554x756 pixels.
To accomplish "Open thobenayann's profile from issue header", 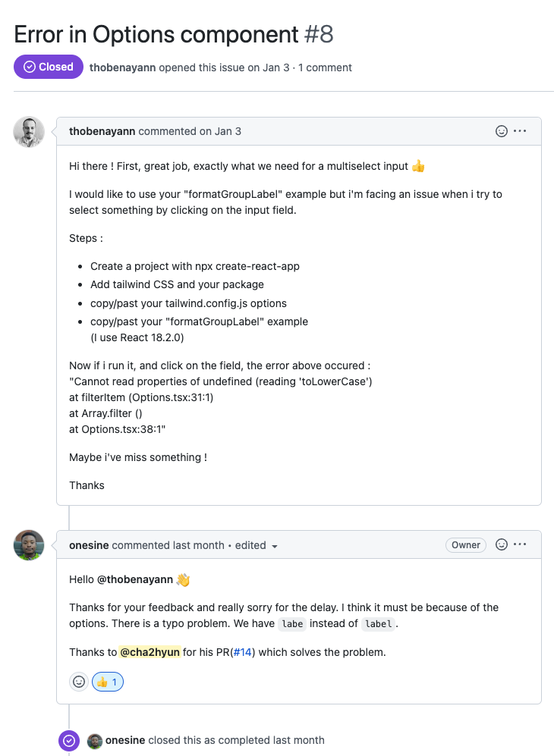I will [x=122, y=67].
